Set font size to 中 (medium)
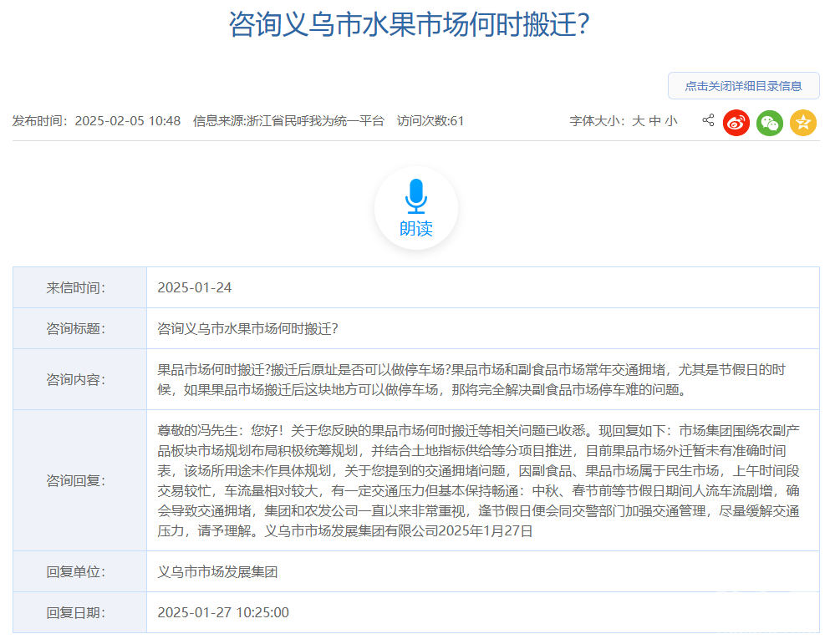The image size is (830, 644). [654, 121]
